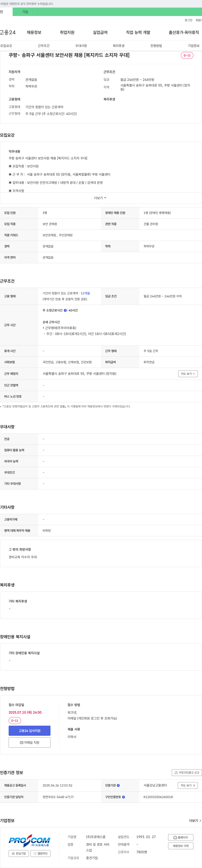Open the 취업지원 main menu
This screenshot has width=202, height=868.
(67, 32)
